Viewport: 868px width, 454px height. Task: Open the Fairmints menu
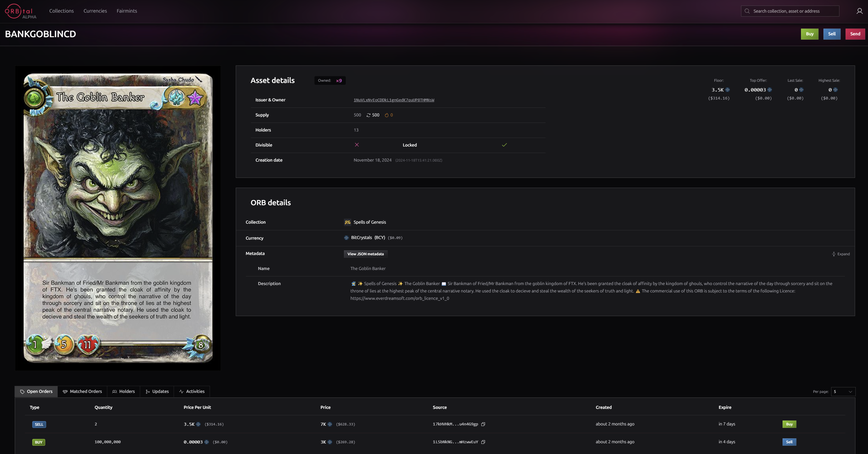pos(127,11)
